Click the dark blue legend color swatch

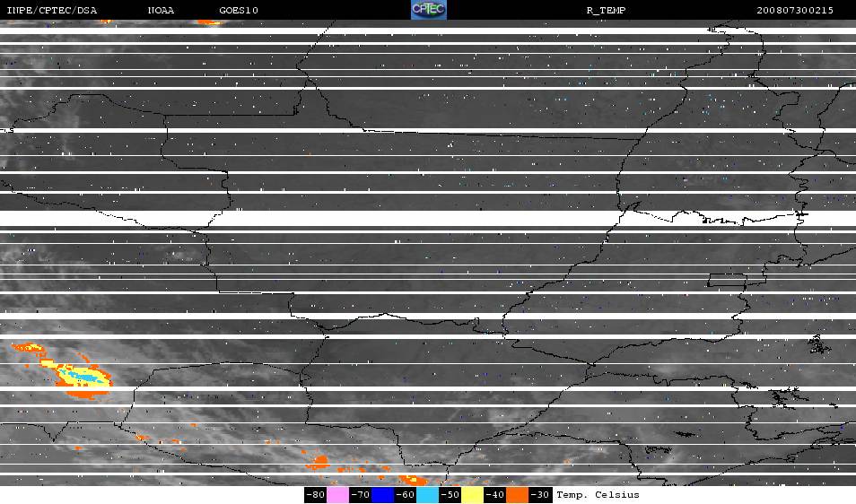click(x=383, y=495)
